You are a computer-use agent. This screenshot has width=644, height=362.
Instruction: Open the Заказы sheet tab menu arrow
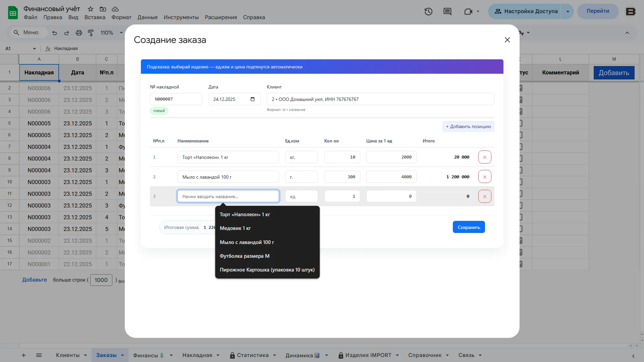[x=122, y=355]
